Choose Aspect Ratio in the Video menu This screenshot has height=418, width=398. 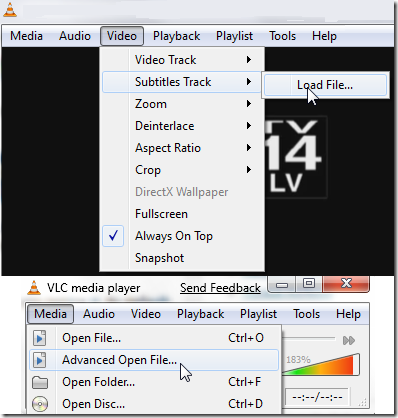click(x=182, y=148)
